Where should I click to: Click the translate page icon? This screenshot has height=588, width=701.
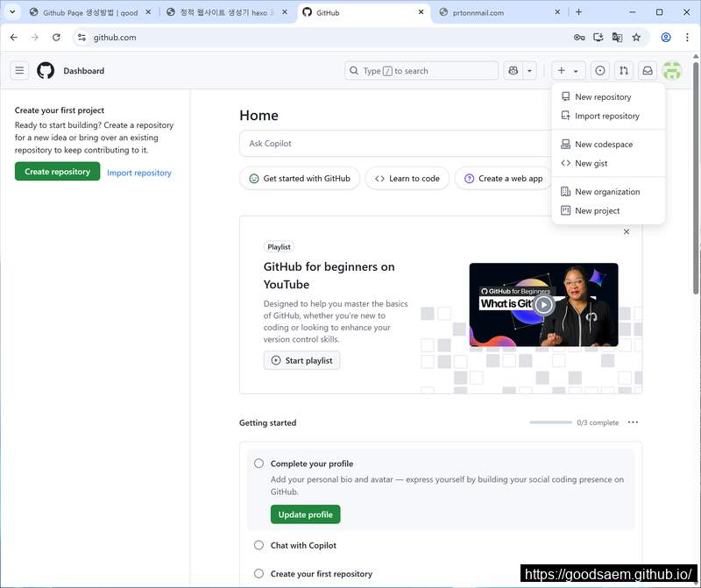point(618,38)
